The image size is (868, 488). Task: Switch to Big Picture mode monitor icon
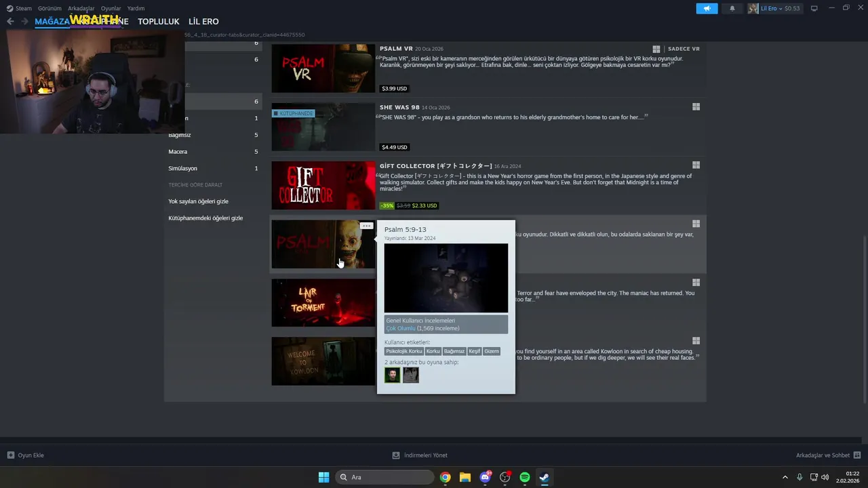click(x=814, y=9)
